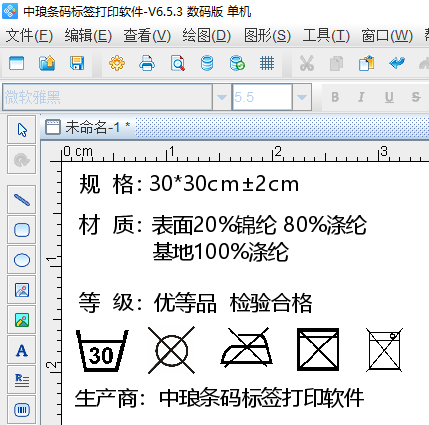Open database settings cylinder icon
This screenshot has width=429, height=425.
tap(207, 63)
